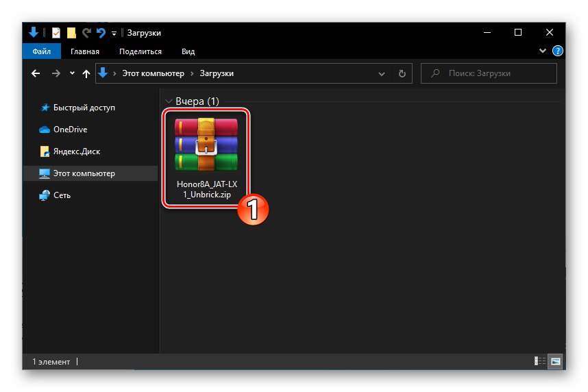Viewport: 588px width, 392px height.
Task: Refresh the Загрузки folder
Action: (x=402, y=73)
